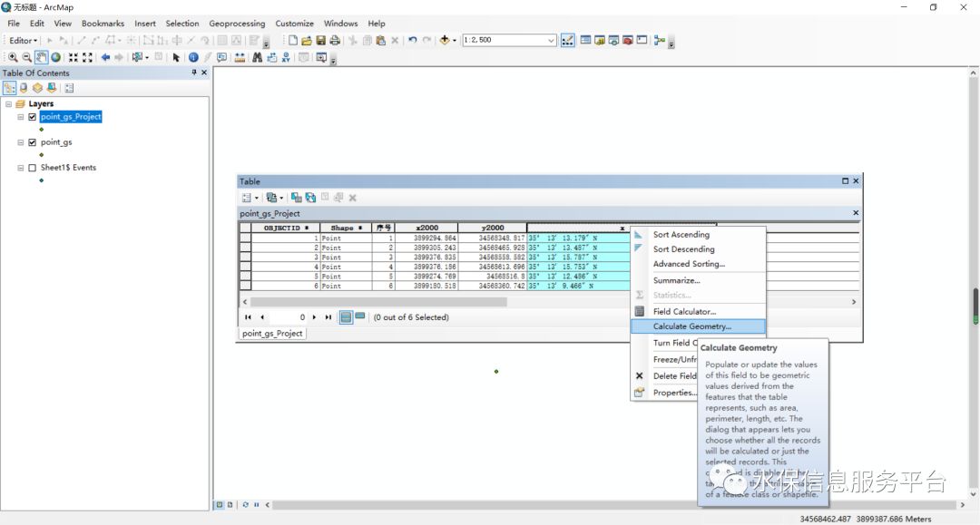Open the Select Features dropdown arrow
980x525 pixels.
[147, 57]
